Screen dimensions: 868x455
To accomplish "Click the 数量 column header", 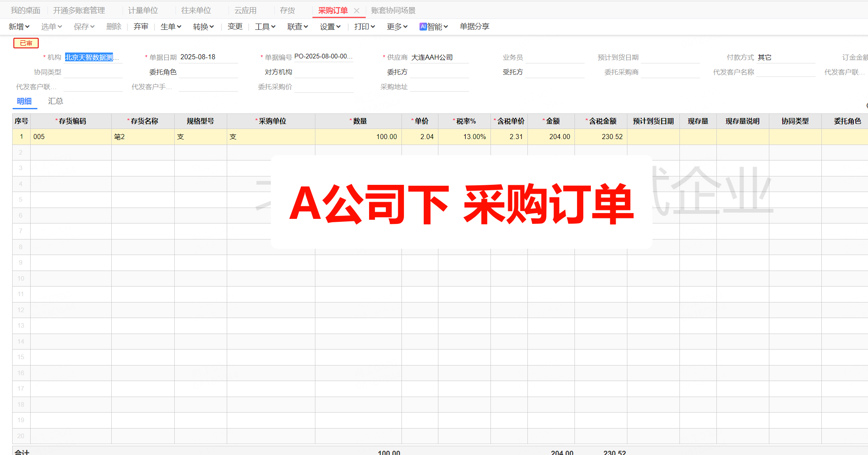I will click(358, 121).
